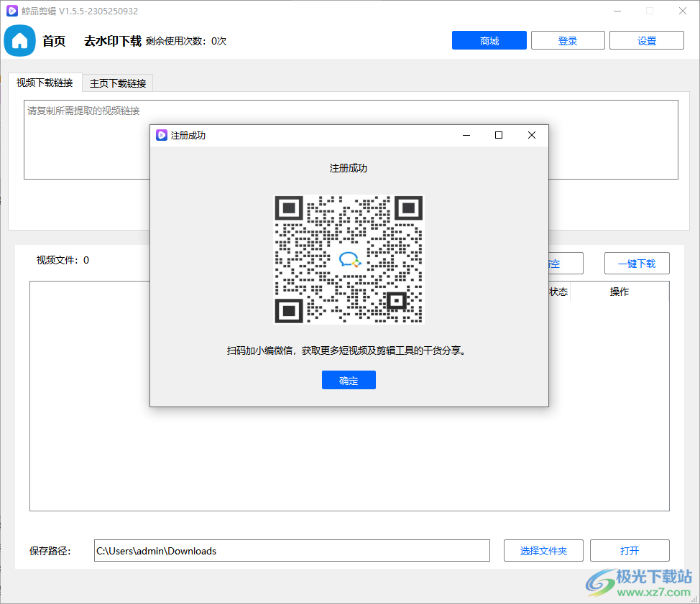Image resolution: width=700 pixels, height=604 pixels.
Task: Click the 一键下载 button
Action: click(637, 264)
